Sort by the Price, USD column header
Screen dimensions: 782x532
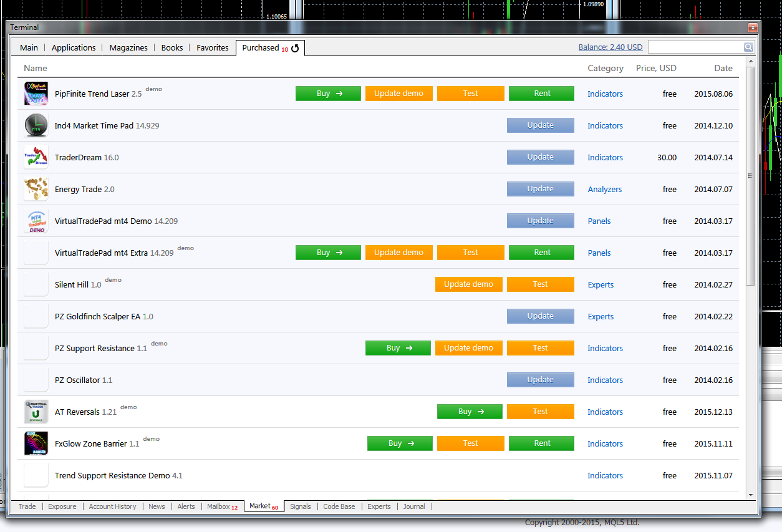pyautogui.click(x=656, y=69)
